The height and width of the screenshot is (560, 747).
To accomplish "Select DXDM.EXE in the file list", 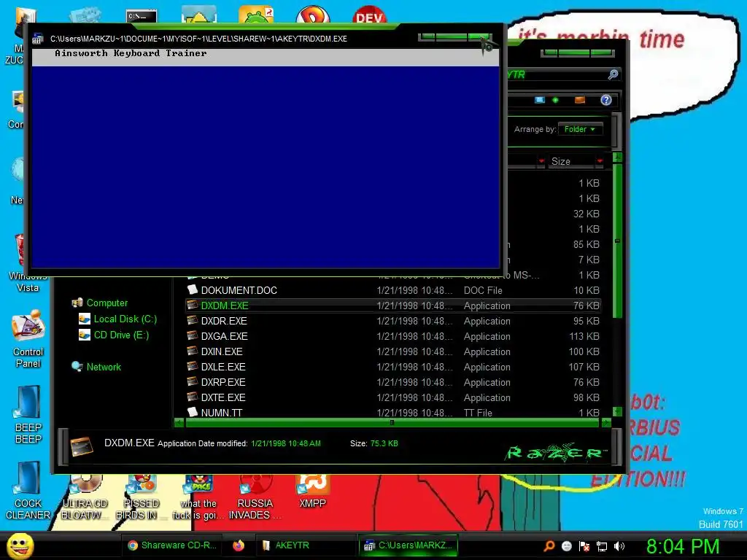I will (x=393, y=306).
